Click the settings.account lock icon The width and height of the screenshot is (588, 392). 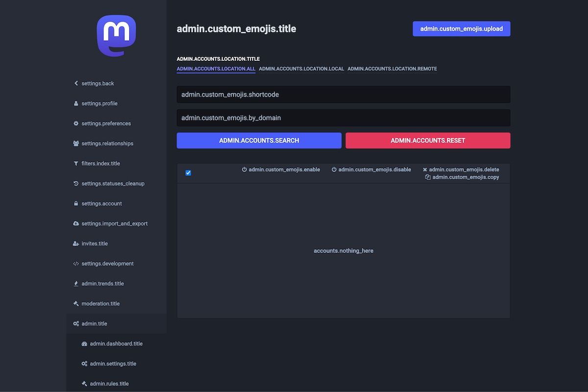click(76, 203)
